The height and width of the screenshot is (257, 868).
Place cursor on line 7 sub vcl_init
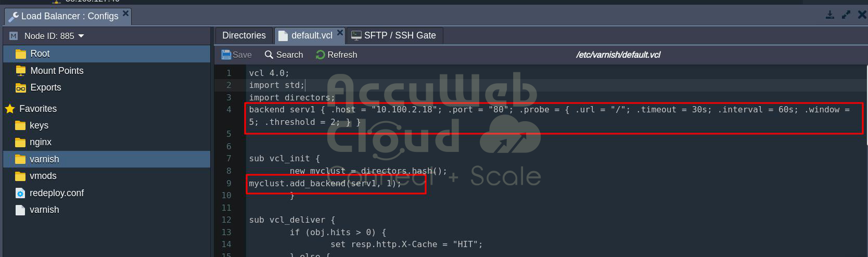pyautogui.click(x=284, y=159)
